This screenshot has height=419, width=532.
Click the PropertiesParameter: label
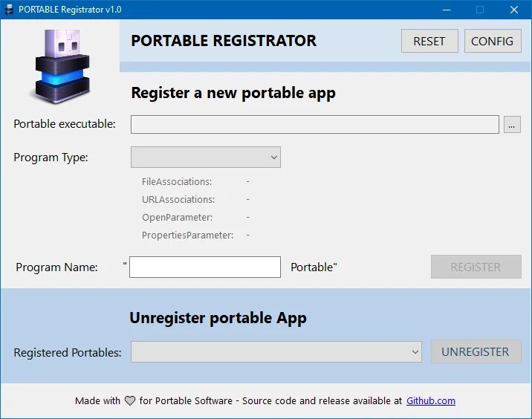tap(188, 235)
